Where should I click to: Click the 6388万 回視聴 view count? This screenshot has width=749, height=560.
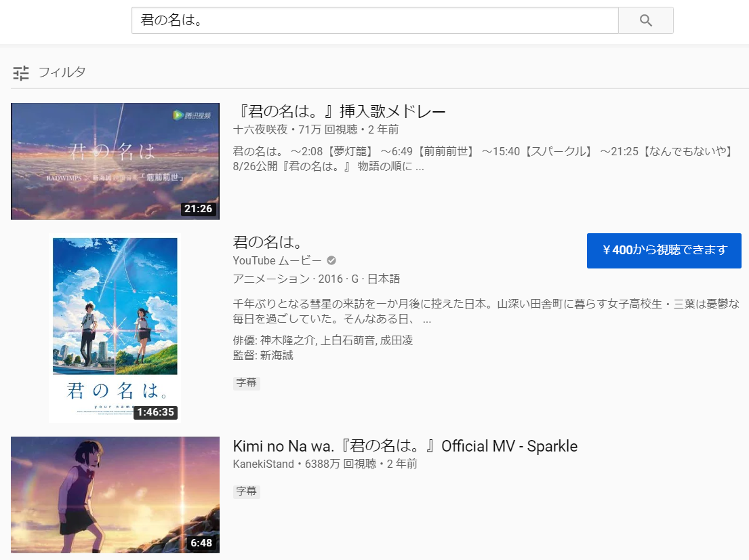coord(340,464)
